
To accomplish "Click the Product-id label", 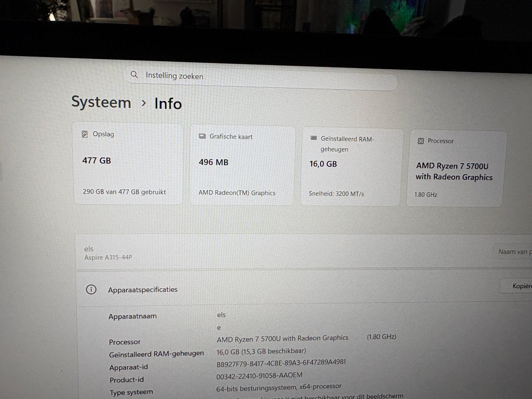I will pyautogui.click(x=127, y=380).
